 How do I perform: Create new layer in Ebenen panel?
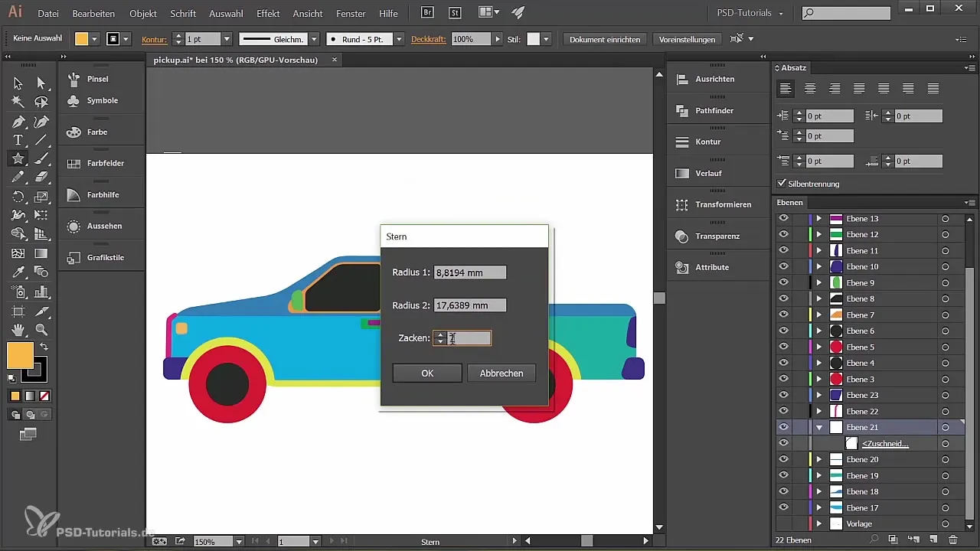coord(933,540)
